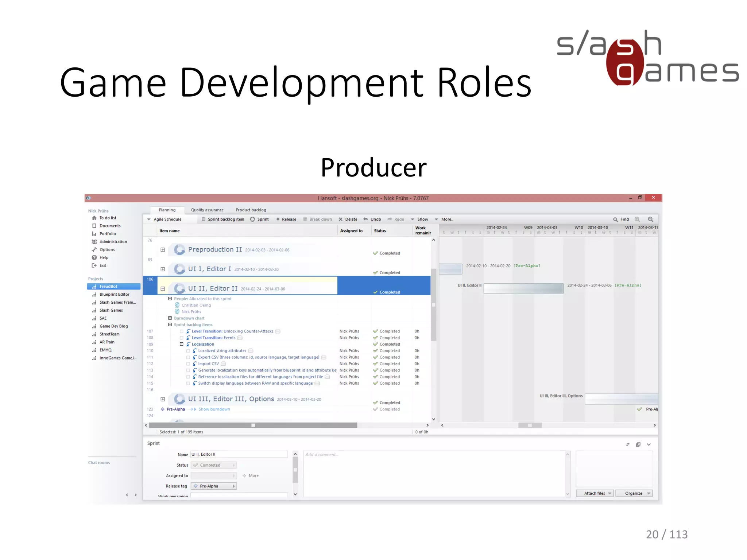Toggle checkbox for Import CSV item

[188, 364]
